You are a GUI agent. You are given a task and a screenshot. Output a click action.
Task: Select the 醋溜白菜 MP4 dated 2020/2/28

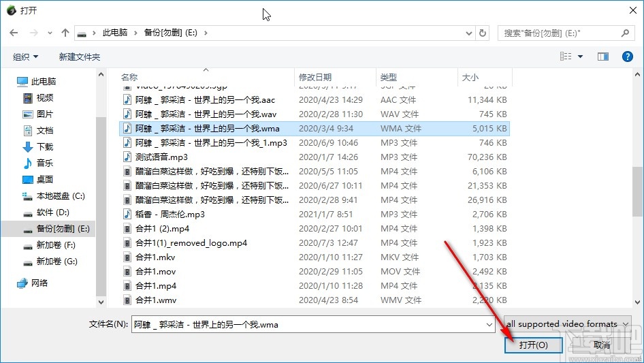pyautogui.click(x=315, y=200)
